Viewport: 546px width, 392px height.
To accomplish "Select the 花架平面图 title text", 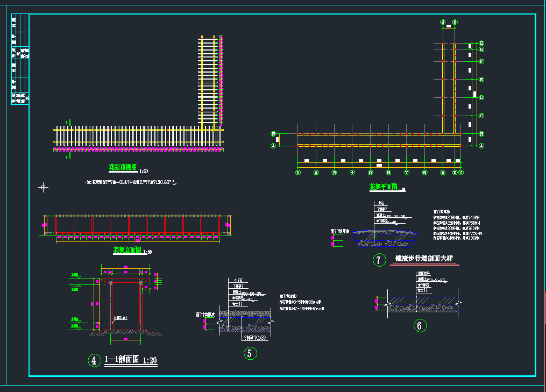I will pos(383,187).
